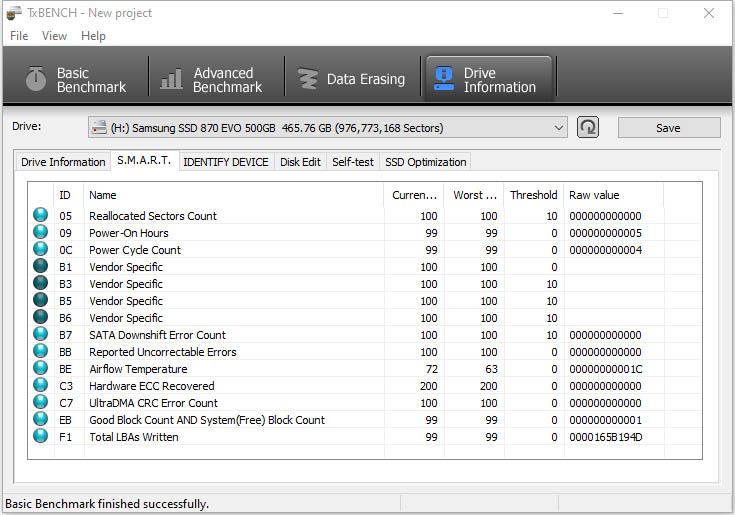Click the ID cell BE
Screen dimensions: 735x515
pyautogui.click(x=66, y=369)
